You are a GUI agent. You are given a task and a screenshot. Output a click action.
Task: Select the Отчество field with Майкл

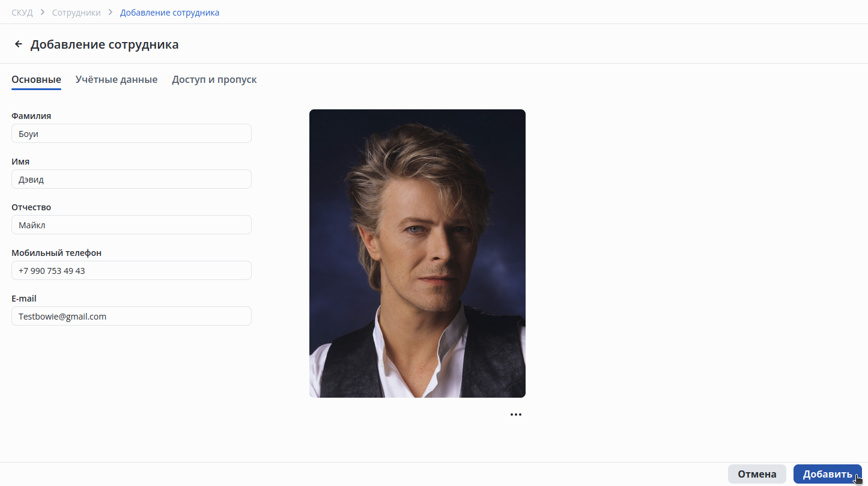[132, 225]
